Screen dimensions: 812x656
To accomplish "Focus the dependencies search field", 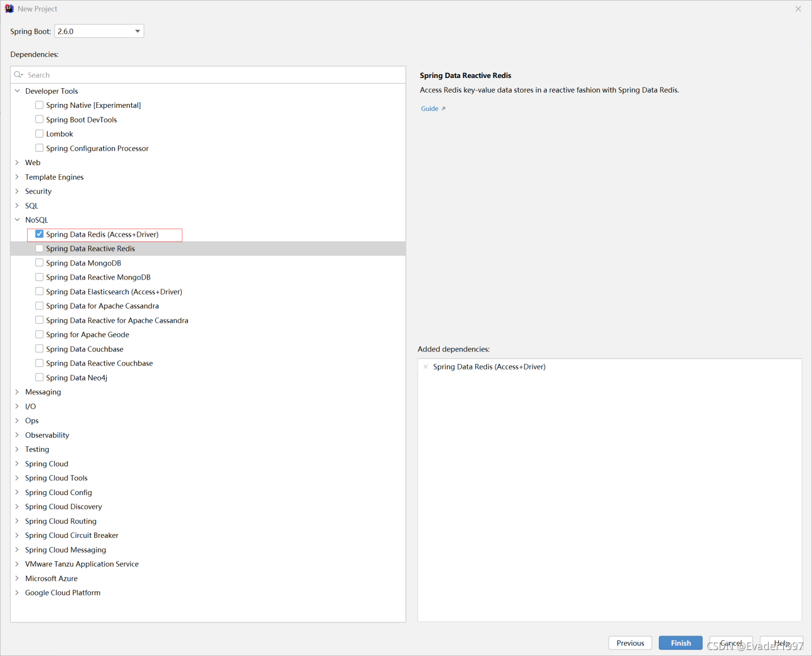I will [208, 75].
